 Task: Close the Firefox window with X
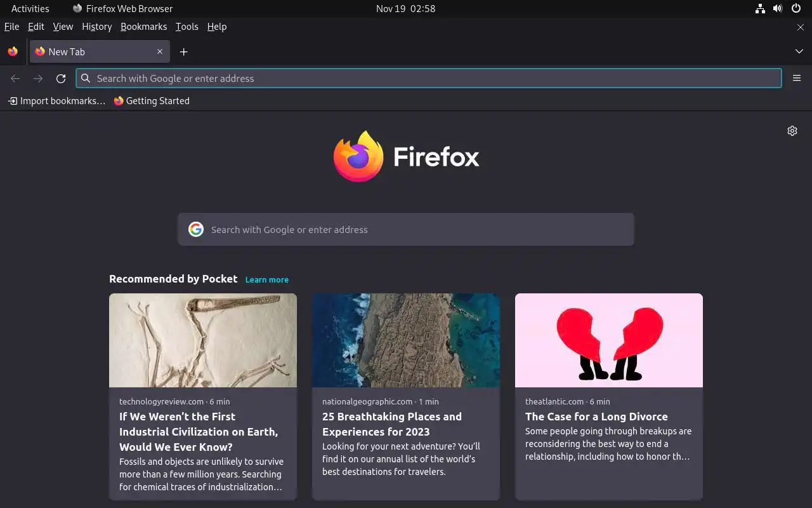[x=801, y=27]
